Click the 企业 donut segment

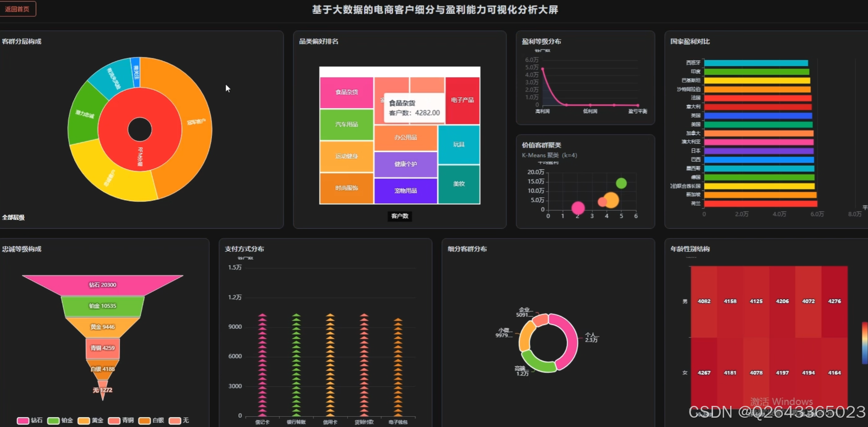(540, 320)
